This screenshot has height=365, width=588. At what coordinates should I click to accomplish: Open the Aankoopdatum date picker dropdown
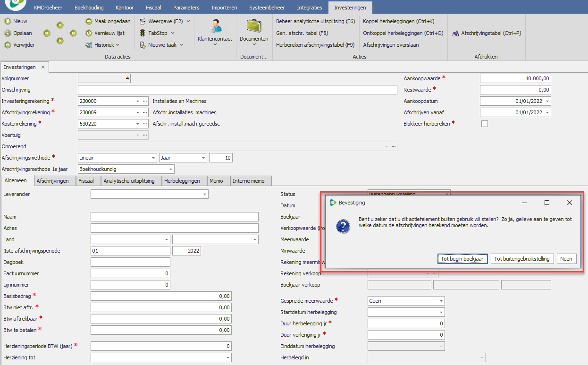click(x=546, y=101)
